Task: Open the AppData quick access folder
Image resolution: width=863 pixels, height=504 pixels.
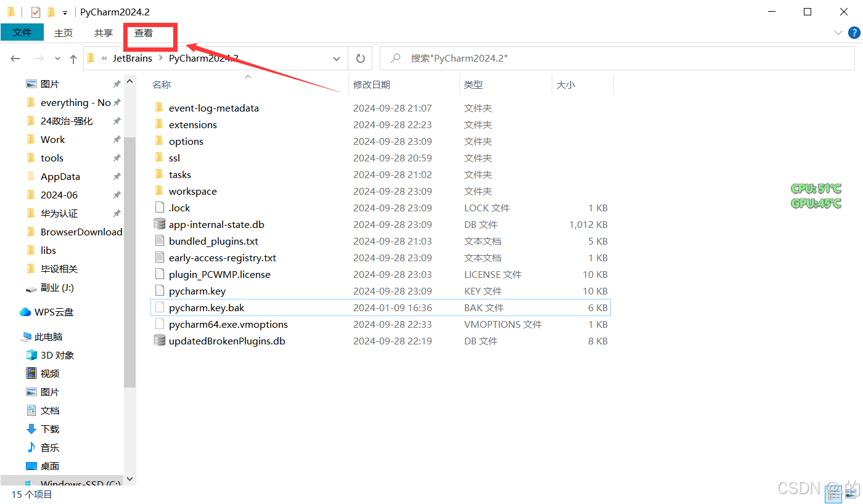Action: point(62,176)
